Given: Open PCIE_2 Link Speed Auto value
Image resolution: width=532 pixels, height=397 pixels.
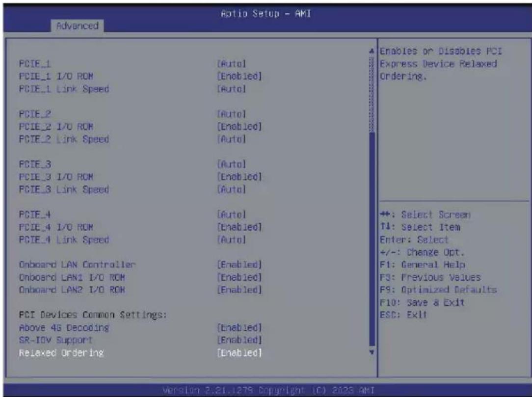Looking at the screenshot, I should click(x=231, y=139).
